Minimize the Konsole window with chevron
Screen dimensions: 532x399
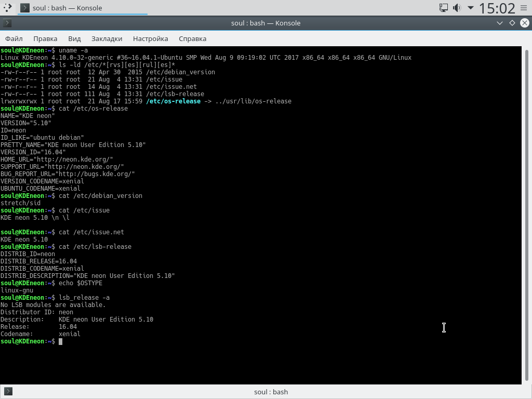(499, 23)
